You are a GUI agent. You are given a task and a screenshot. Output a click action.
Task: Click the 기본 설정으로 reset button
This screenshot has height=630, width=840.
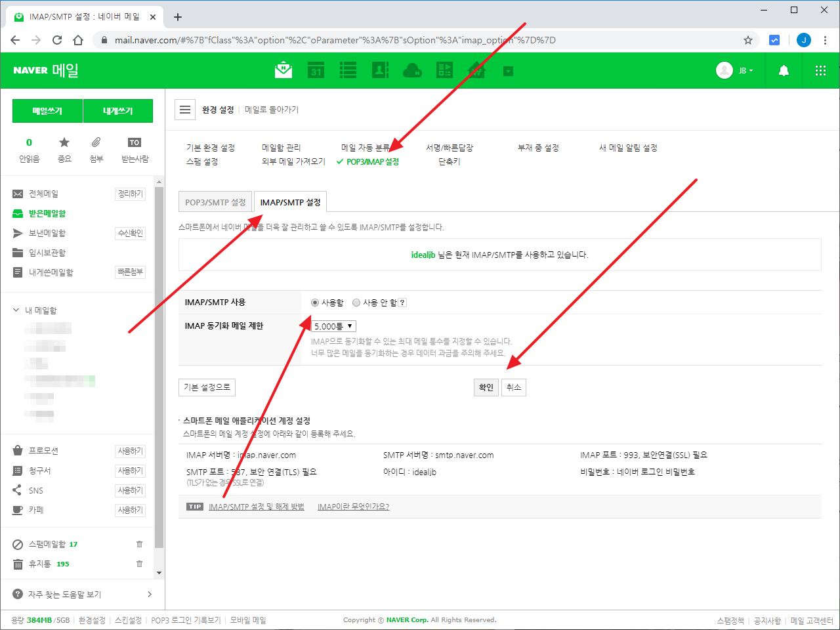(207, 387)
